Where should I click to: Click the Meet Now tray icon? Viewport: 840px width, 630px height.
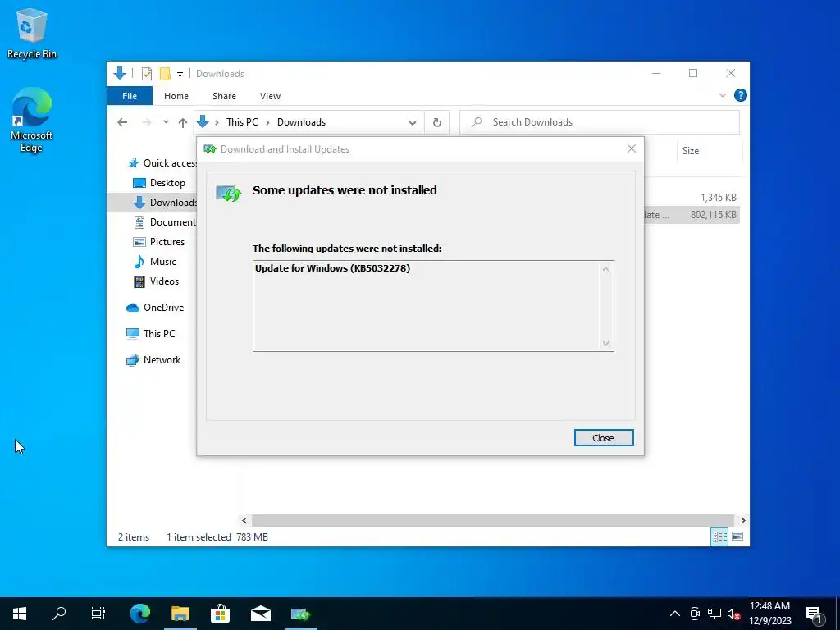696,614
